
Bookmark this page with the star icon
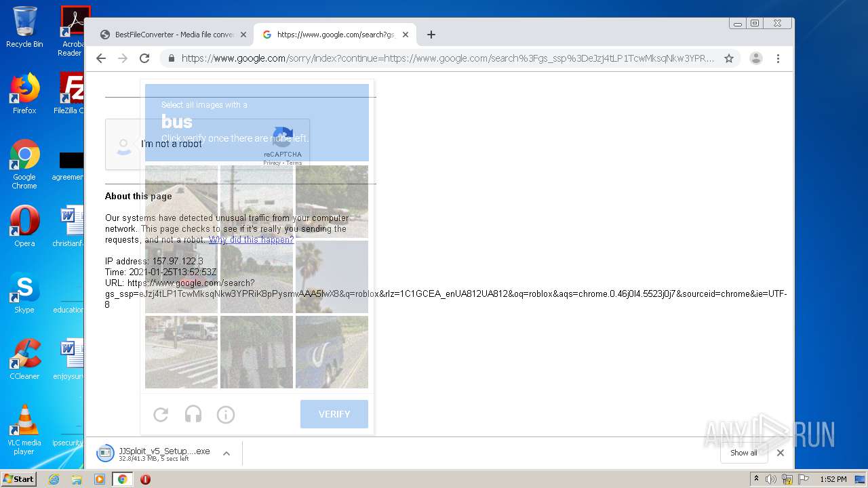click(729, 58)
